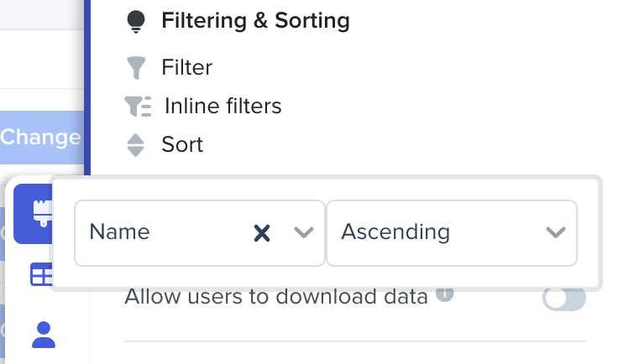618x364 pixels.
Task: Expand the Name field dropdown chevron
Action: pos(304,233)
